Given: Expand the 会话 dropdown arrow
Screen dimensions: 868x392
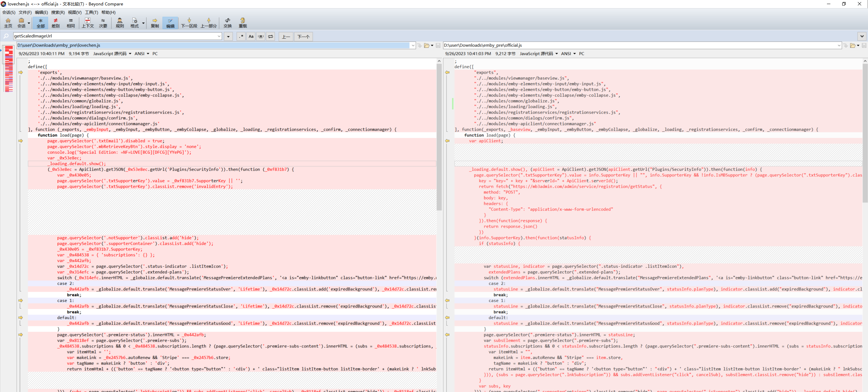Looking at the screenshot, I should [29, 23].
